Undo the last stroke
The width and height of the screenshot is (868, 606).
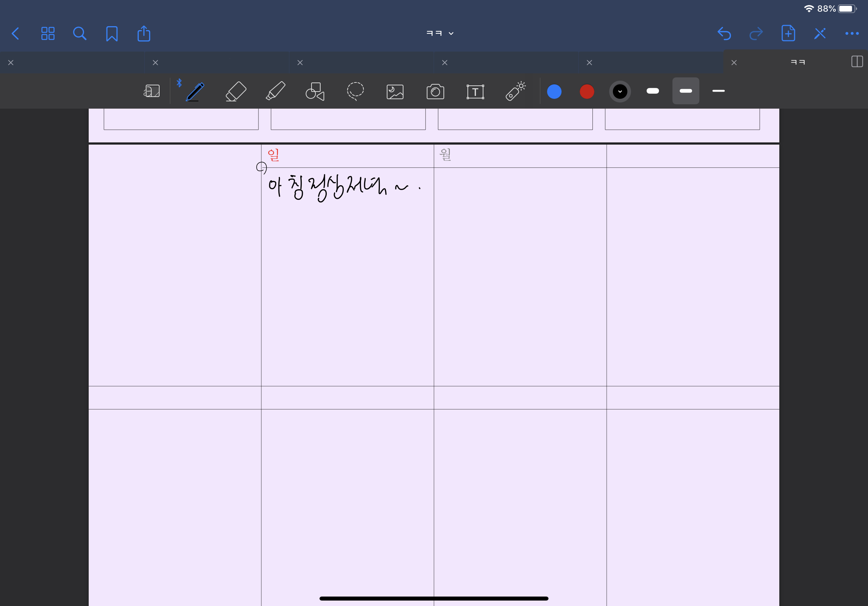(x=724, y=34)
